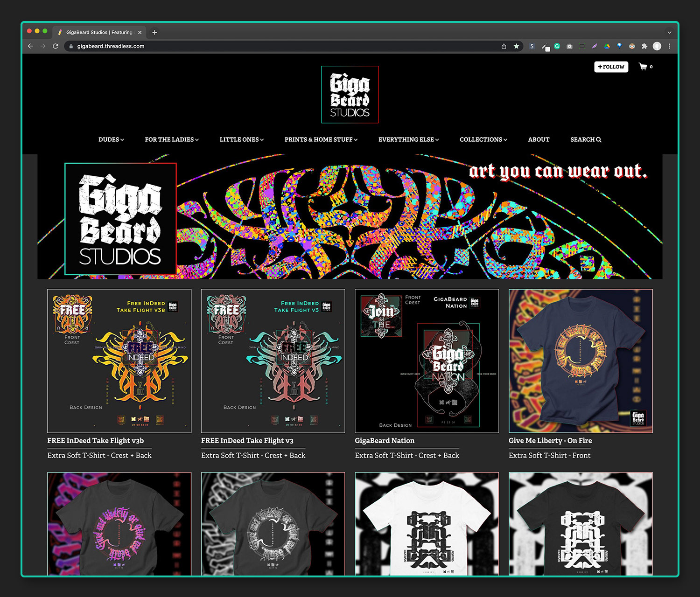View the site lock icon info

71,46
